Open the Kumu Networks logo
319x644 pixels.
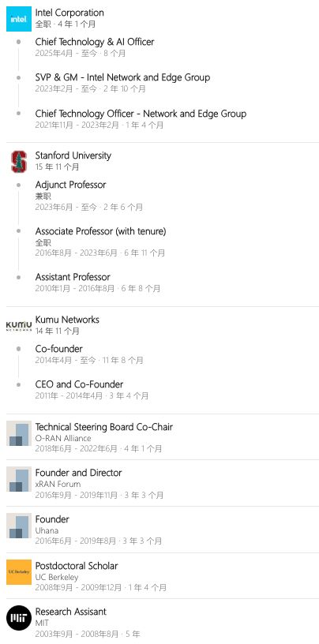tap(19, 326)
